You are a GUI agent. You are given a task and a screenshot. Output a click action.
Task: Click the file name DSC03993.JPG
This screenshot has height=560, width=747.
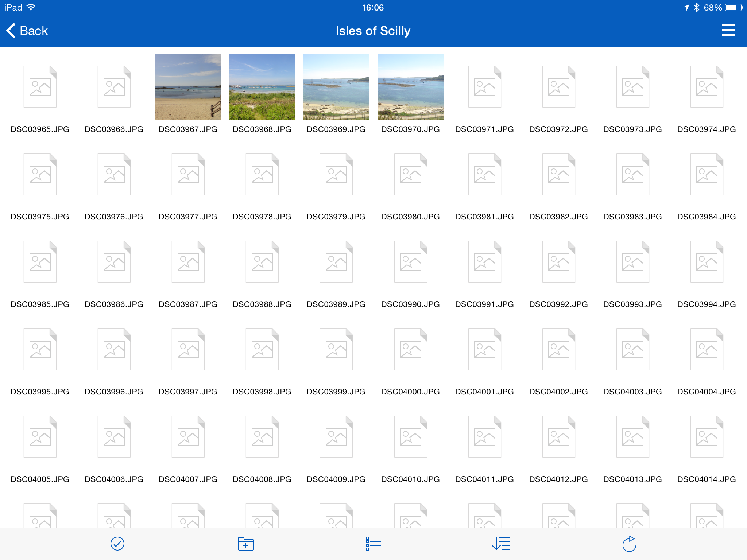[633, 304]
